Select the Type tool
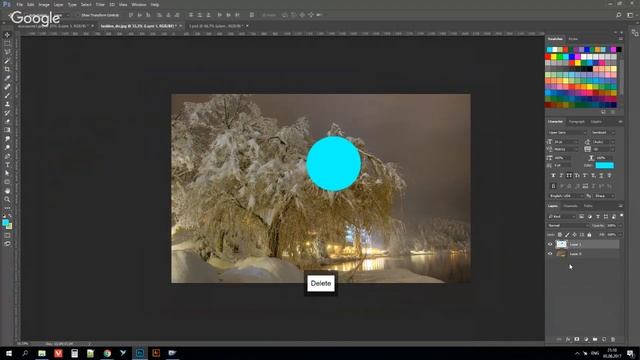The image size is (640, 360). 7,164
